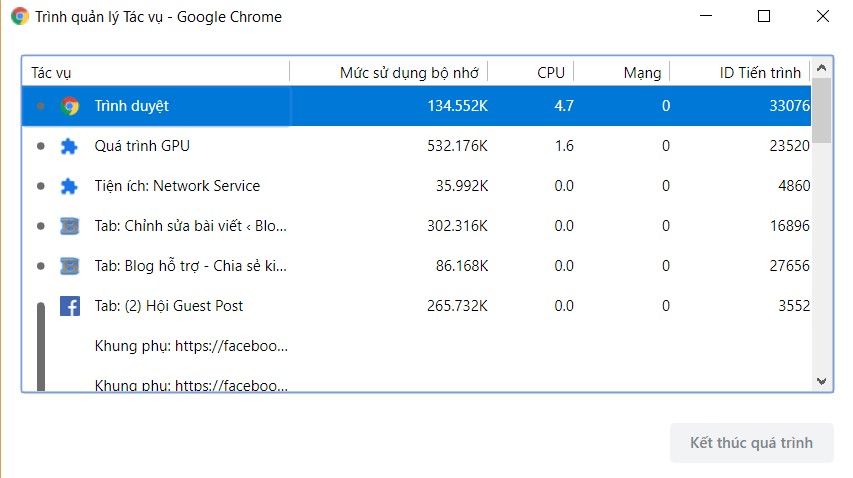Select the Tiện ích: Network Service row

(x=300, y=186)
